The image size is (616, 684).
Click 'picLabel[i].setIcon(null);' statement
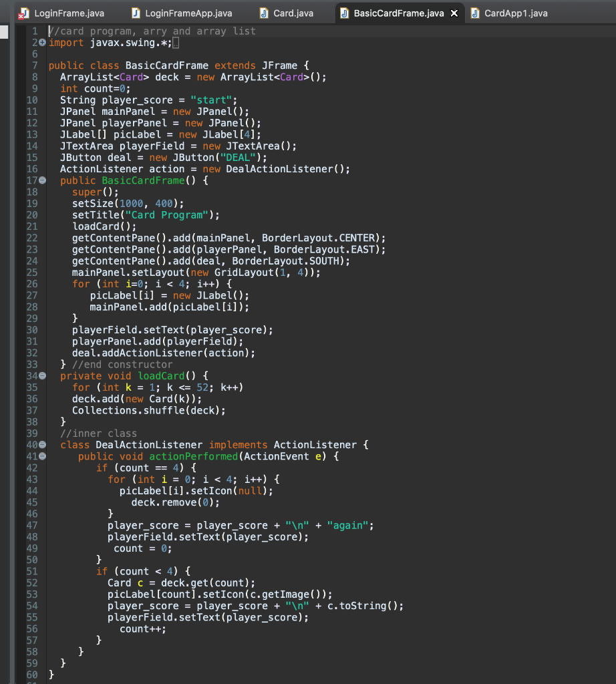tap(196, 491)
